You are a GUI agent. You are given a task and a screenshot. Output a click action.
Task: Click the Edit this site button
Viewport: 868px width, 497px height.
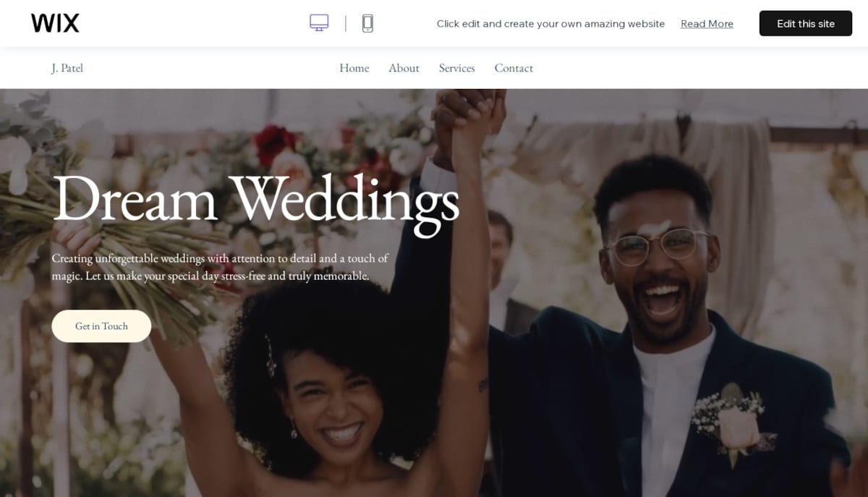click(805, 23)
